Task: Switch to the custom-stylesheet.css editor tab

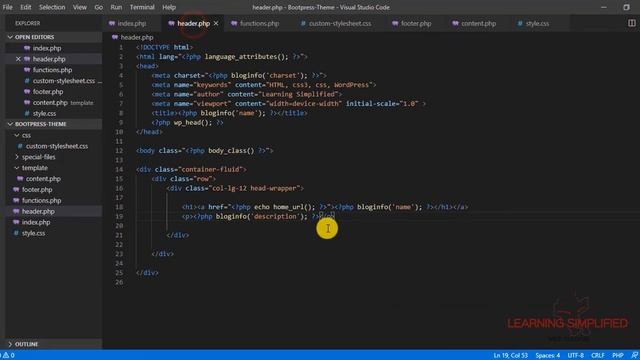Action: (340, 24)
